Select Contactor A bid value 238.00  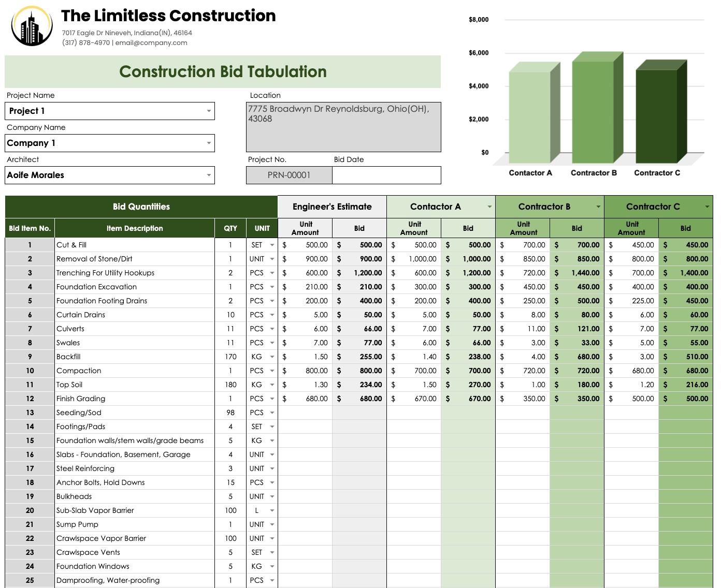click(468, 357)
